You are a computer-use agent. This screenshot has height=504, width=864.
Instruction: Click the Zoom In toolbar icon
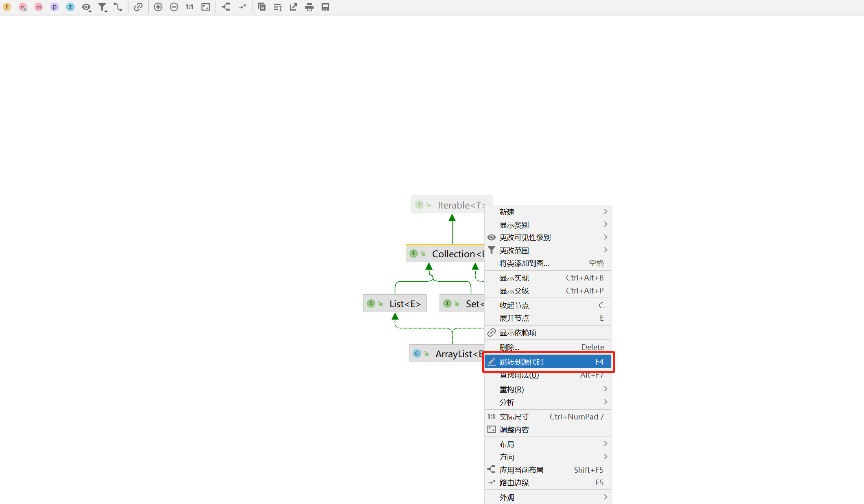click(158, 7)
